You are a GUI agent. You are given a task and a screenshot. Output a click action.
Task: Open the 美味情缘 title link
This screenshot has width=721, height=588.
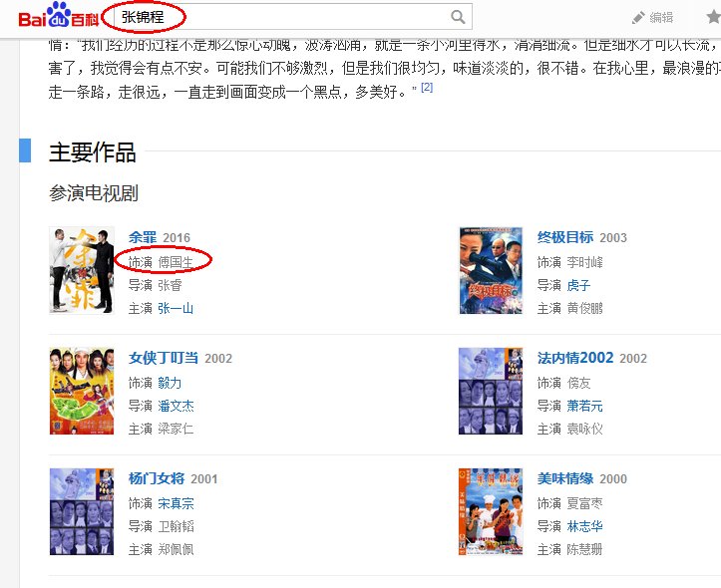(x=565, y=478)
